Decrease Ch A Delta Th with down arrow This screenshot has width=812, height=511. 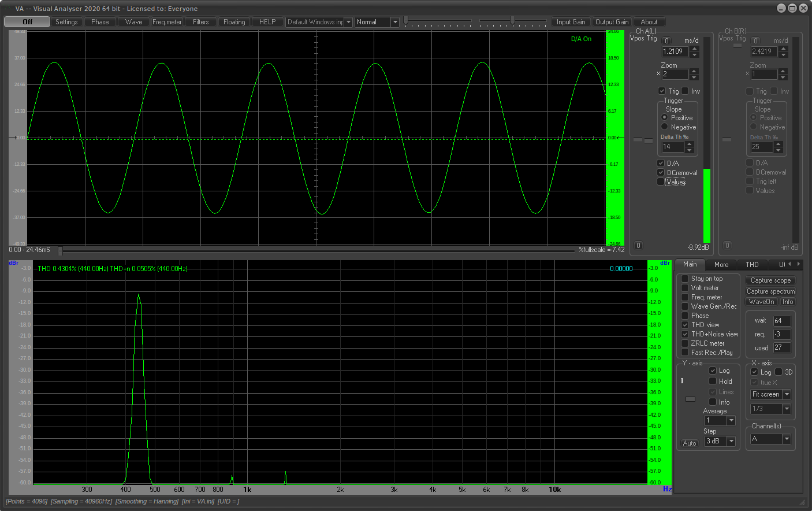[x=690, y=150]
